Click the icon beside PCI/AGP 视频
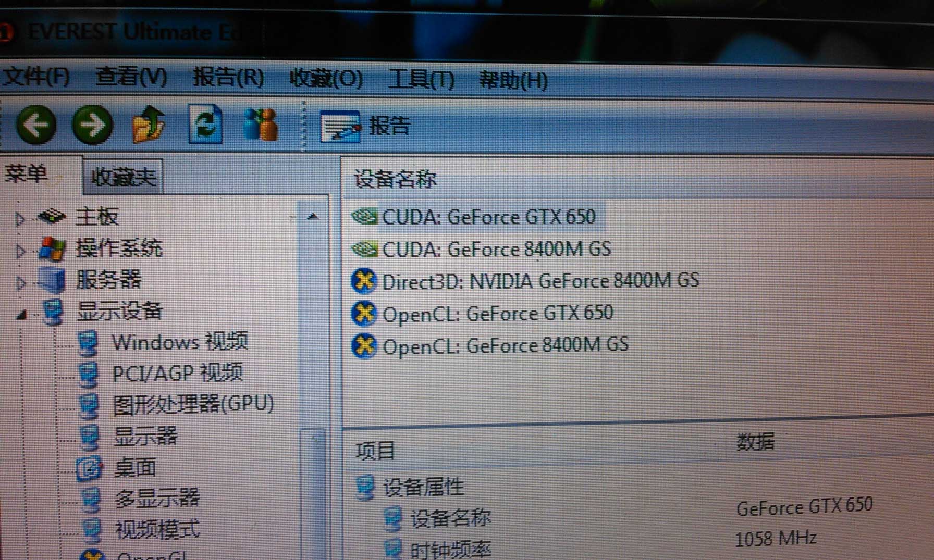Image resolution: width=934 pixels, height=560 pixels. (89, 374)
